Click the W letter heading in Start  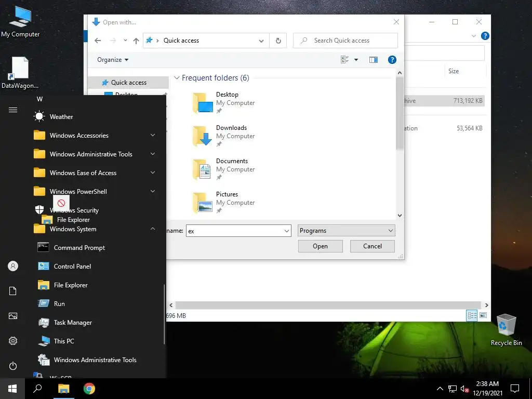tap(39, 99)
